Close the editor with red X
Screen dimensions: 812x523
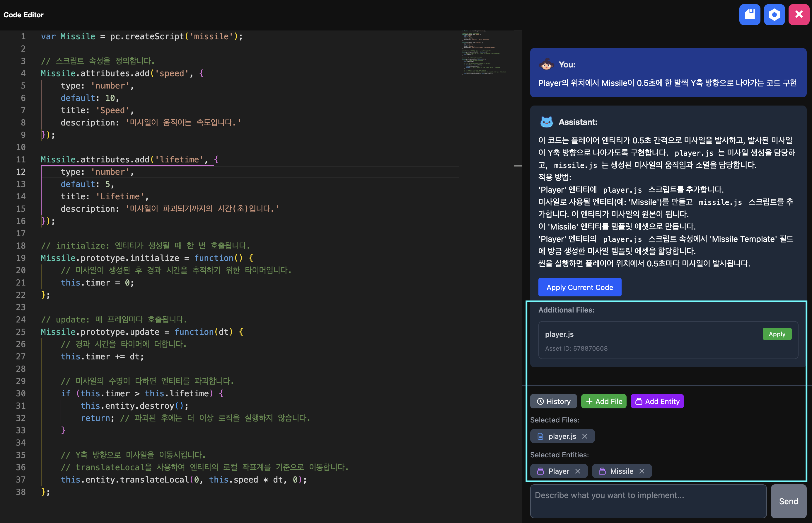tap(799, 15)
